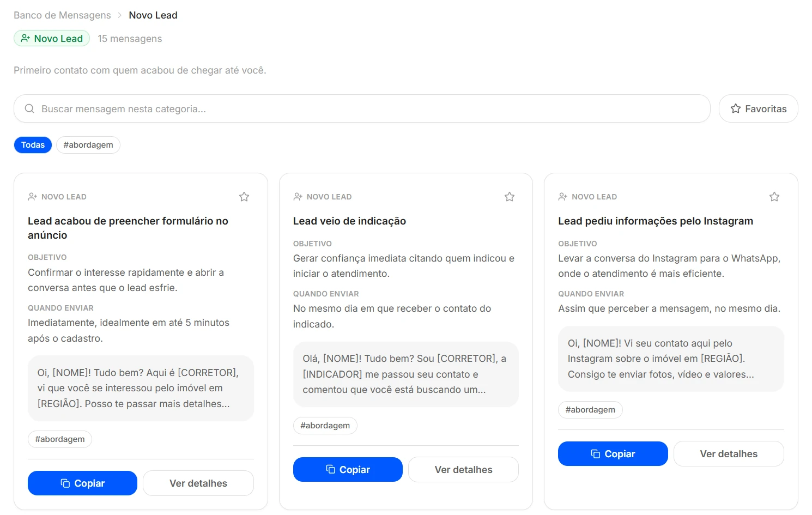Copy the Instagram lead message
This screenshot has width=812, height=515.
(x=613, y=454)
